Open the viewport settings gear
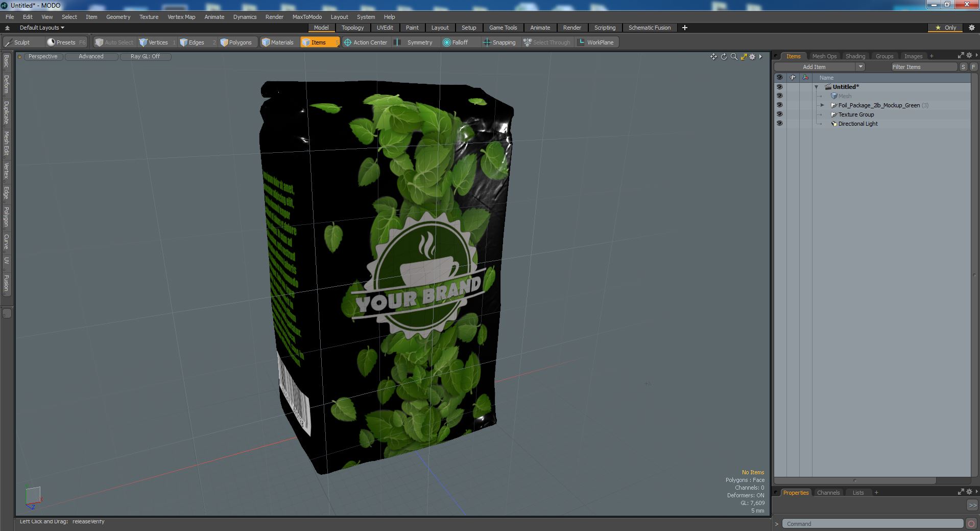This screenshot has width=980, height=531. coord(752,57)
